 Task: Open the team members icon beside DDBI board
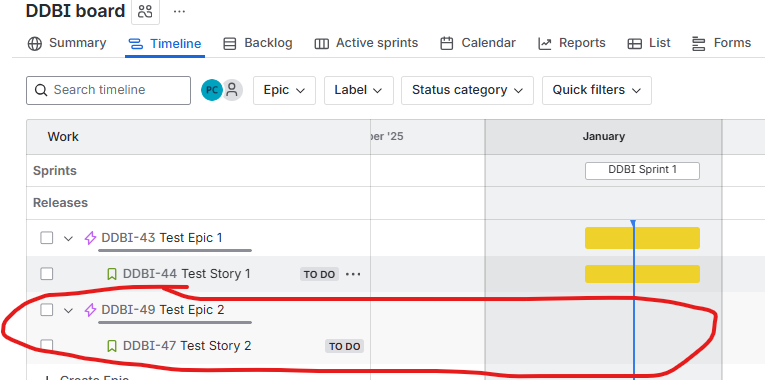145,11
